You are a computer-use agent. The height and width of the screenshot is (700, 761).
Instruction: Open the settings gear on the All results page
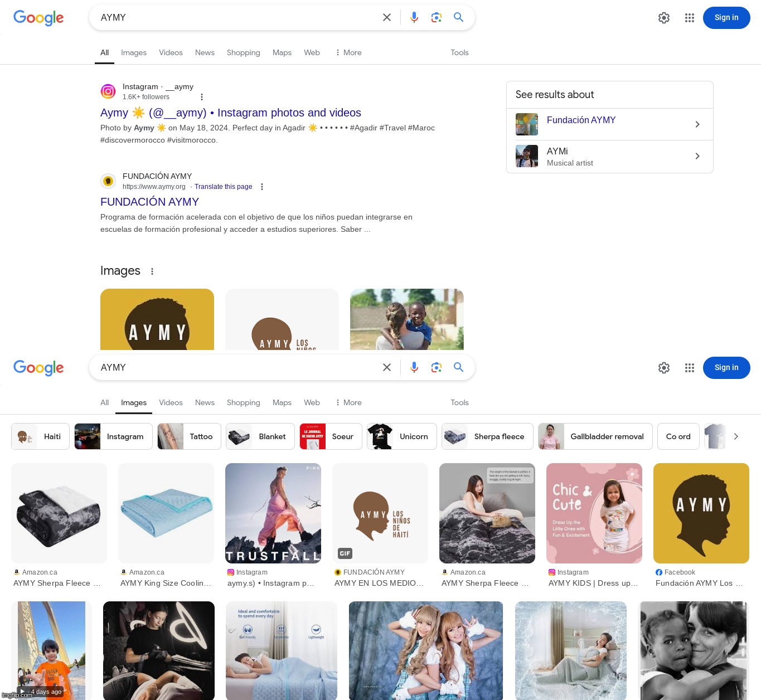663,18
